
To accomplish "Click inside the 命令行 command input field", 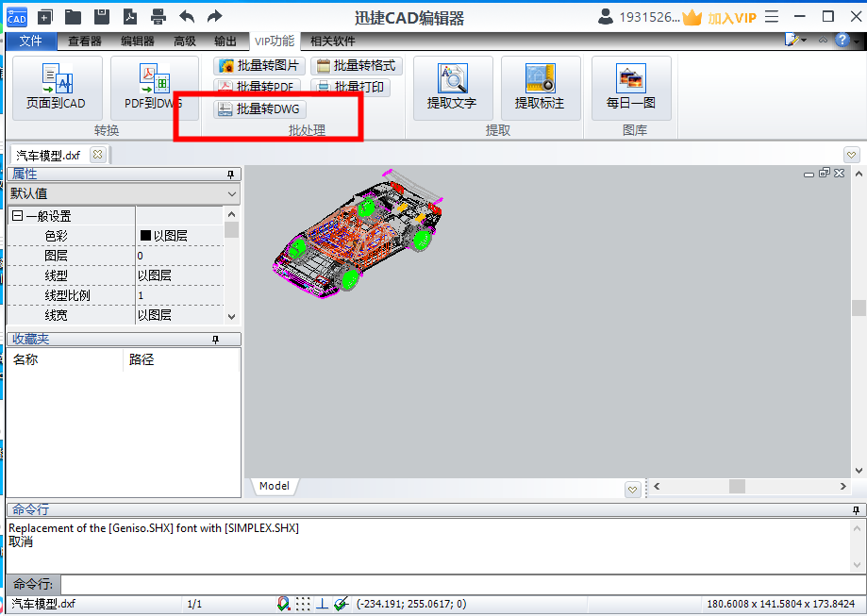I will pos(463,584).
